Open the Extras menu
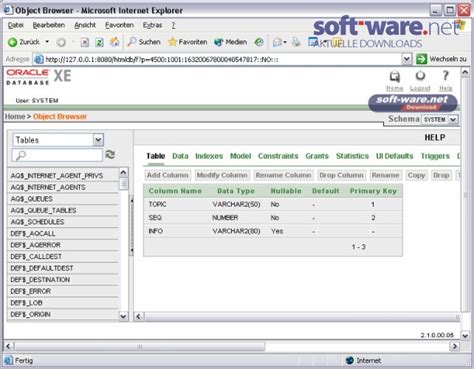 [152, 25]
